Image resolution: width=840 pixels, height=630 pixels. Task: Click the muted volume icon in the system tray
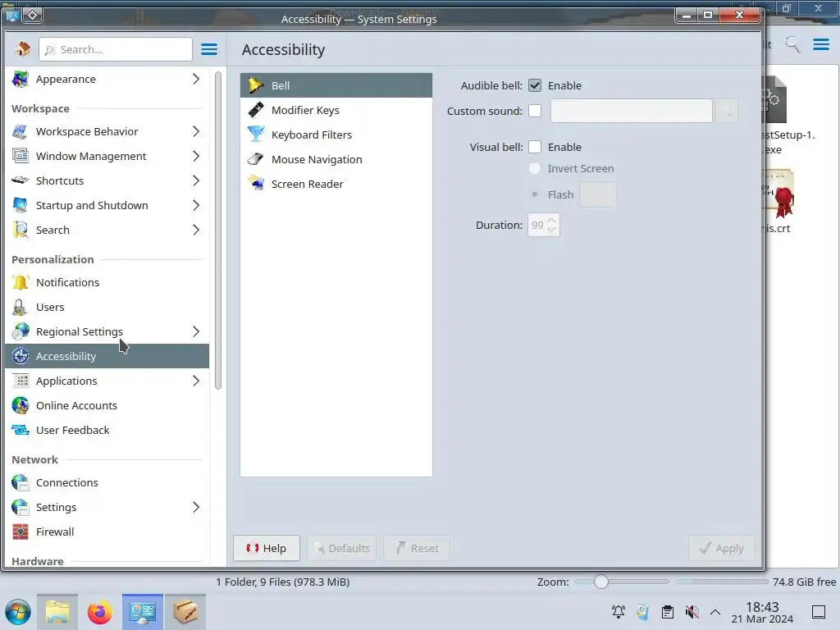[x=692, y=612]
